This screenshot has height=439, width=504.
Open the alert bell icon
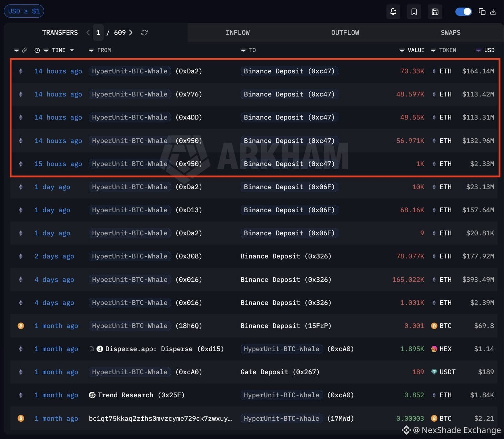click(x=393, y=12)
